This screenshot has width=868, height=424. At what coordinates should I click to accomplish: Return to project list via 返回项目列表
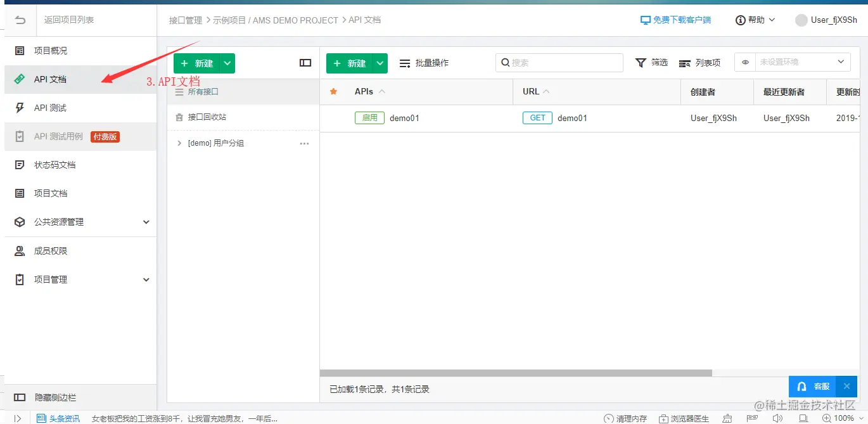click(69, 20)
